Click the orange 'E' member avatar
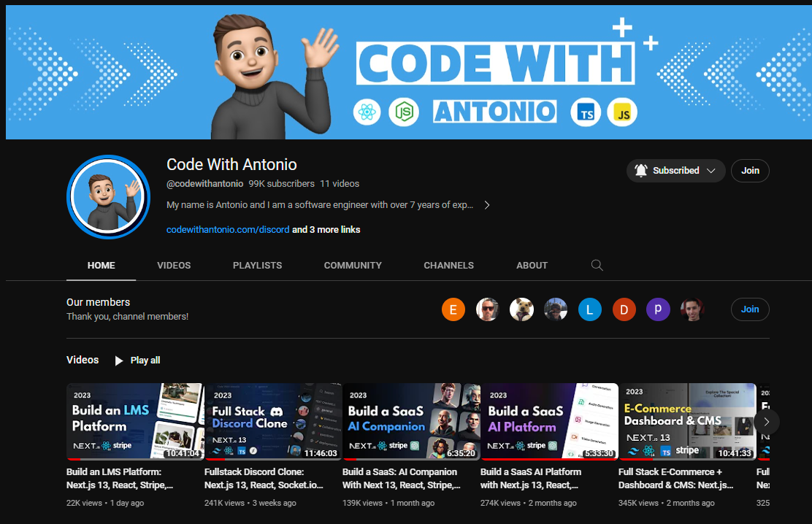The height and width of the screenshot is (524, 812). point(453,309)
